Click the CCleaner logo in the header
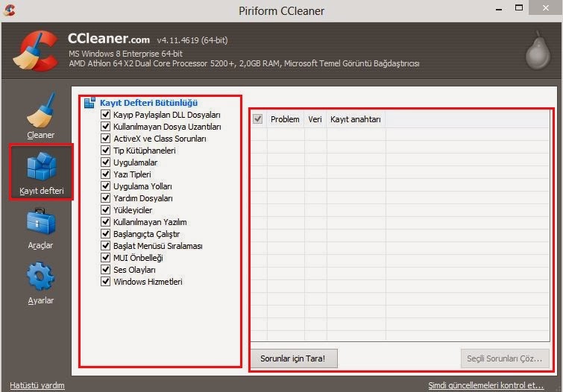 (x=36, y=51)
